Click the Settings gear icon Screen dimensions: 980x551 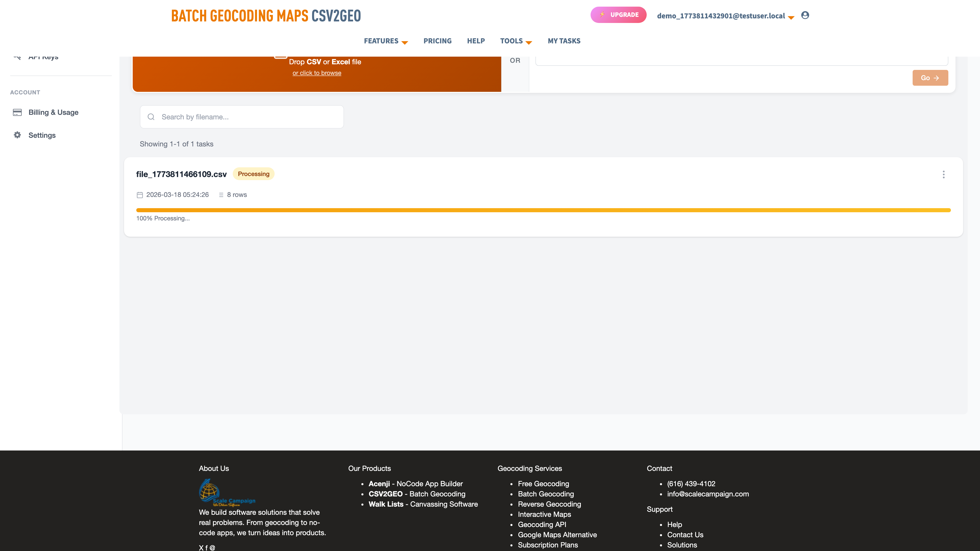[x=17, y=135]
